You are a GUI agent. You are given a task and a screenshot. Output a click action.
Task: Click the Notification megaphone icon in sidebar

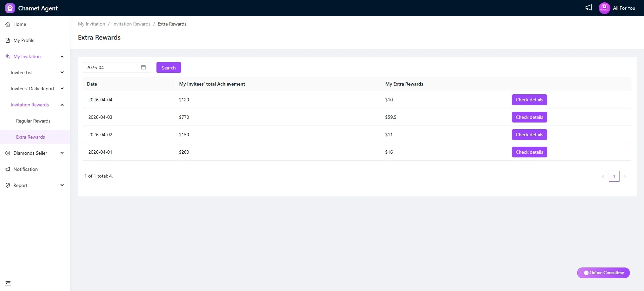coord(8,169)
